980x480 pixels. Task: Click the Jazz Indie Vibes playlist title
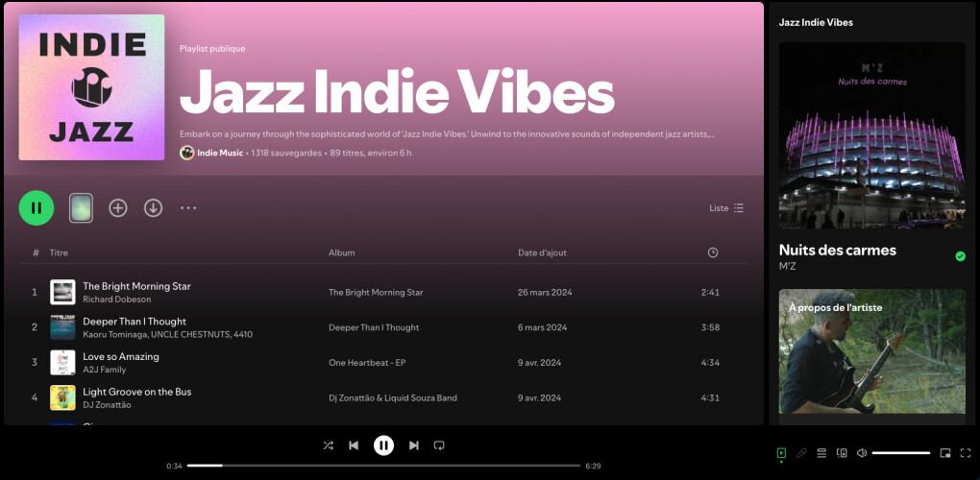click(x=397, y=92)
